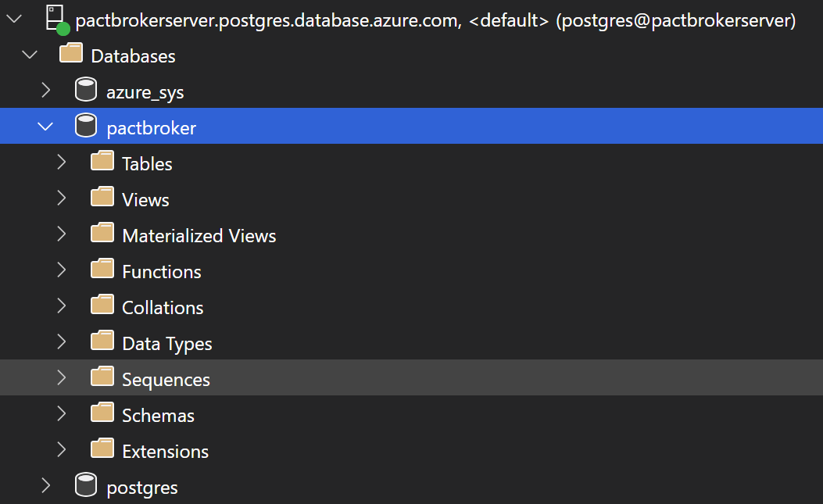Viewport: 823px width, 504px height.
Task: Collapse the pactbrokerserver connection node
Action: (x=14, y=20)
